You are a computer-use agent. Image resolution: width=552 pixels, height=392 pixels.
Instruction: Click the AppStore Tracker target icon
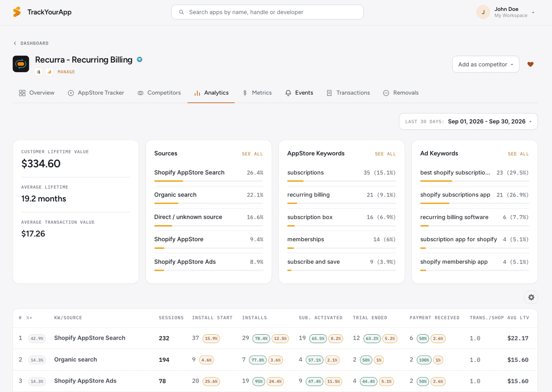71,93
